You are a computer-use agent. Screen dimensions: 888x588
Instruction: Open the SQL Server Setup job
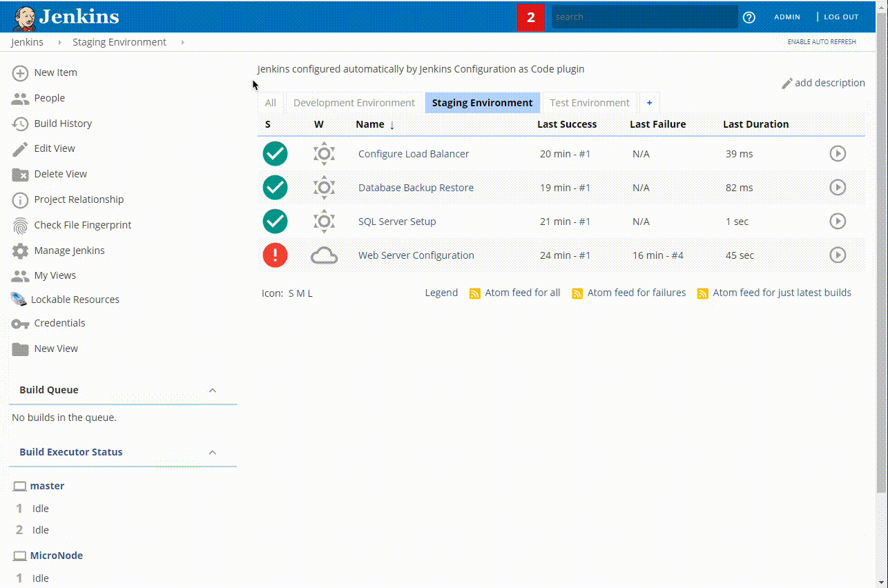tap(397, 222)
